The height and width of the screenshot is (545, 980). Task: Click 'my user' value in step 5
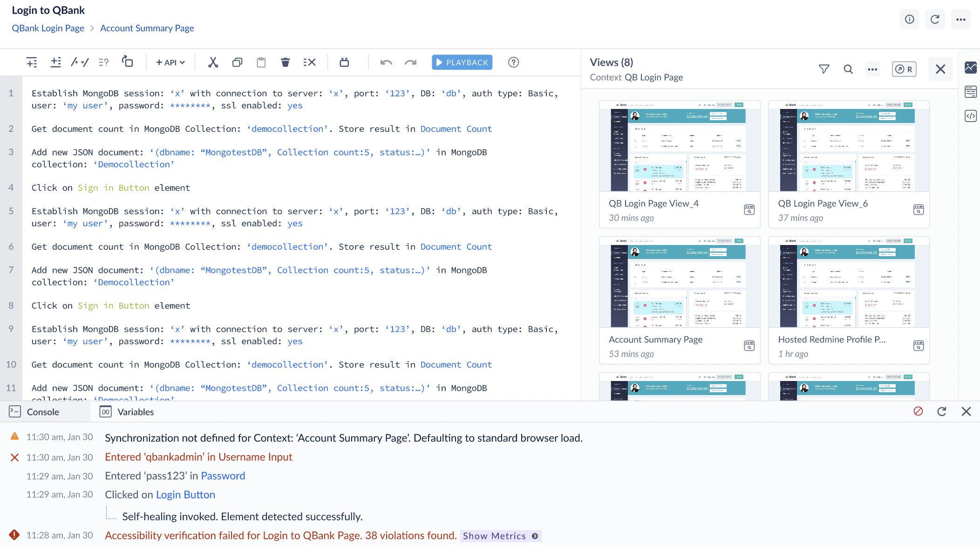[85, 224]
